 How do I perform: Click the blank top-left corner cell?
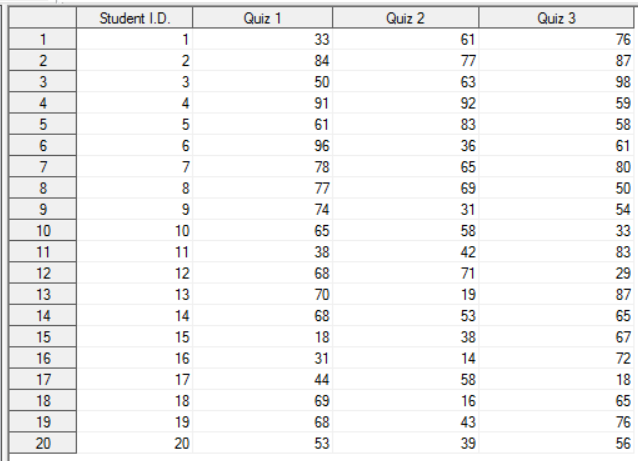click(43, 18)
